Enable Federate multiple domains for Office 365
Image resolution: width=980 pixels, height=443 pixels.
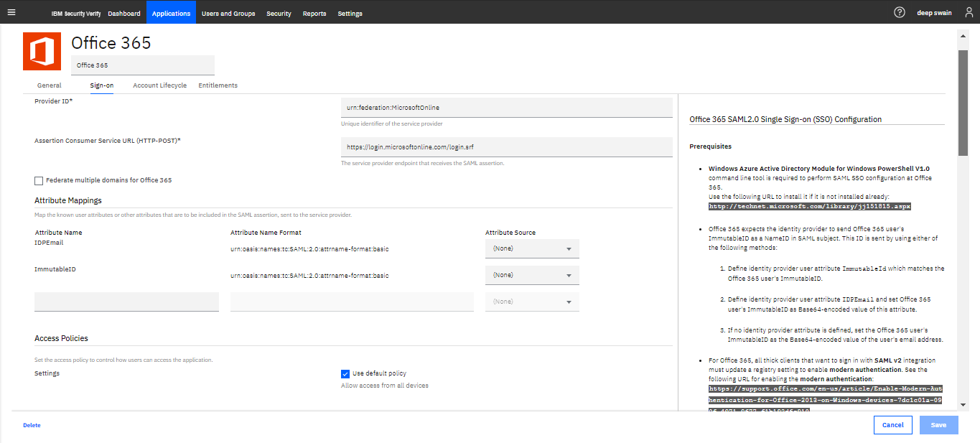point(39,180)
